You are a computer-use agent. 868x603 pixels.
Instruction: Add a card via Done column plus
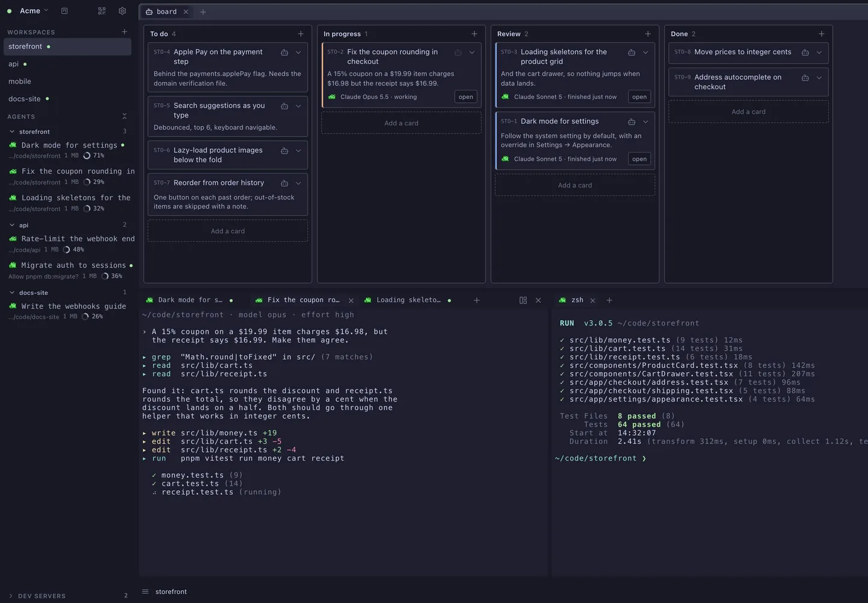click(822, 34)
